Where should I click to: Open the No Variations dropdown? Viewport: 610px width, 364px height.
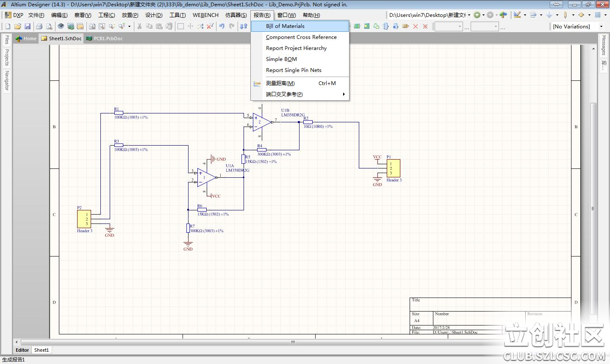point(601,26)
